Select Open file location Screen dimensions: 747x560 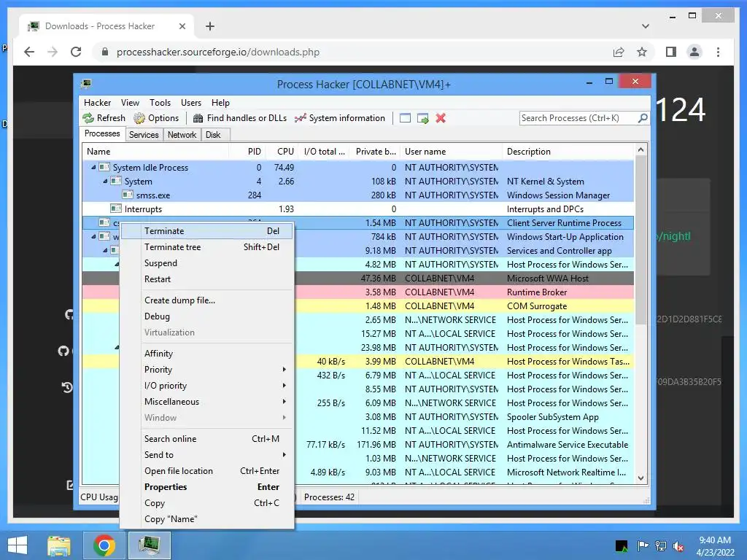click(x=206, y=471)
